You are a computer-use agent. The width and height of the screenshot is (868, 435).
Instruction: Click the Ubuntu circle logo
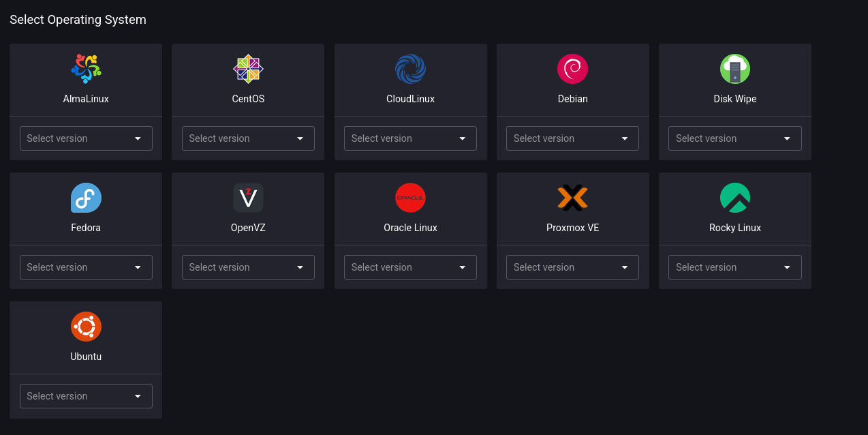point(86,326)
